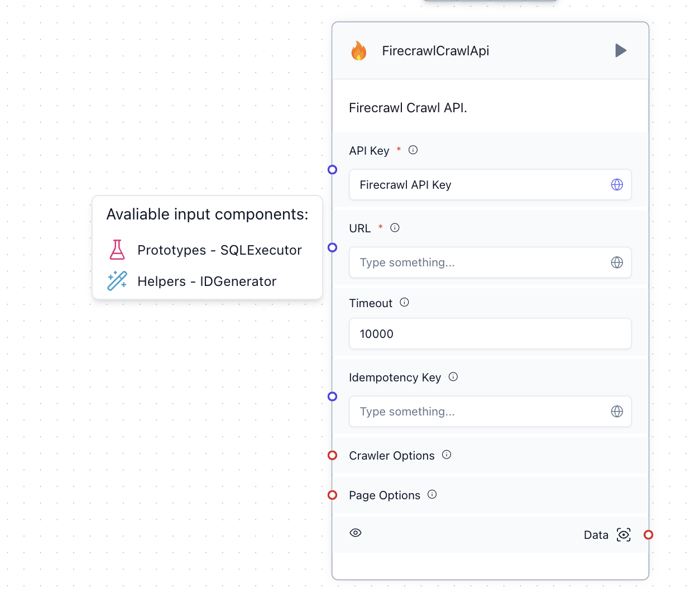Open global variables globe in API Key field
The height and width of the screenshot is (602, 700).
(617, 185)
